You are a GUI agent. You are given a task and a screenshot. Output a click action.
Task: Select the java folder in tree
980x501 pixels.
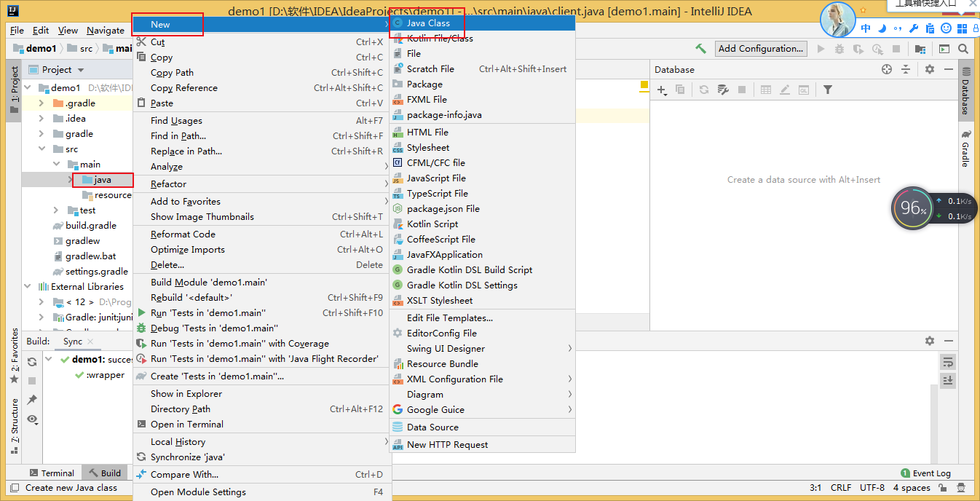(x=103, y=180)
